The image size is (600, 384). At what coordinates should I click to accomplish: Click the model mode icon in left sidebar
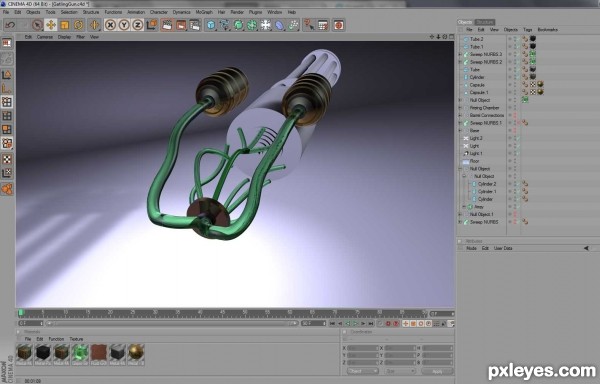point(7,75)
